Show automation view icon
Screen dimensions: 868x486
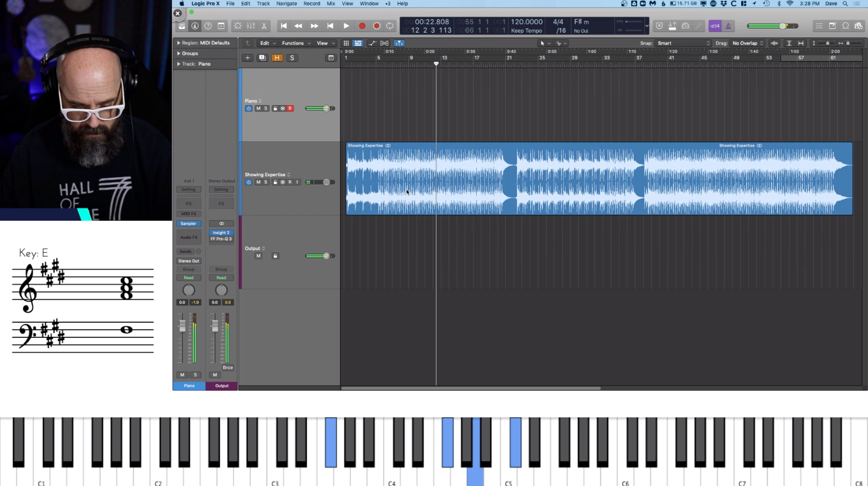click(372, 44)
